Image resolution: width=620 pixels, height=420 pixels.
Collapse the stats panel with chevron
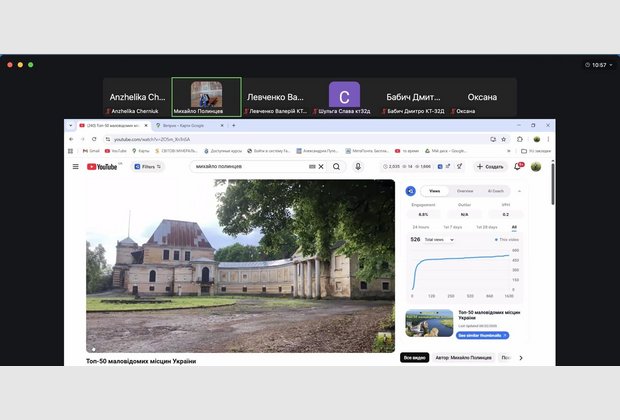point(521,190)
